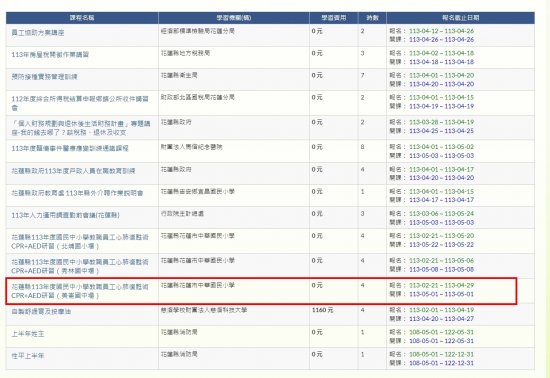This screenshot has height=378, width=550.
Task: Open the 113年度 medical response training link
Action: pos(70,149)
